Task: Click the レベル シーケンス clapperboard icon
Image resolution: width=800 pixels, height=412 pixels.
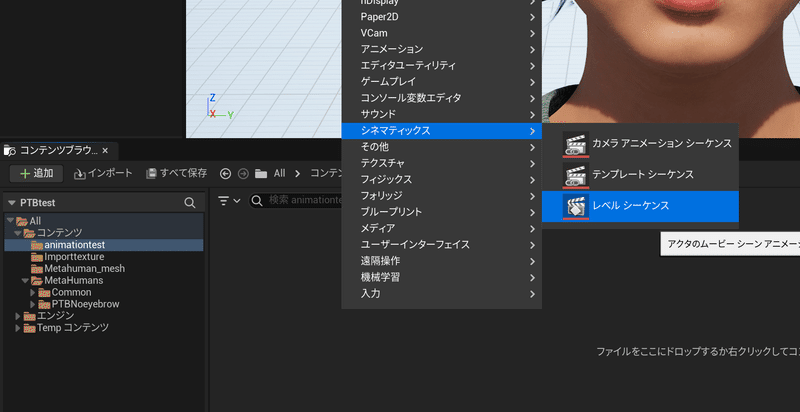Action: pos(576,207)
